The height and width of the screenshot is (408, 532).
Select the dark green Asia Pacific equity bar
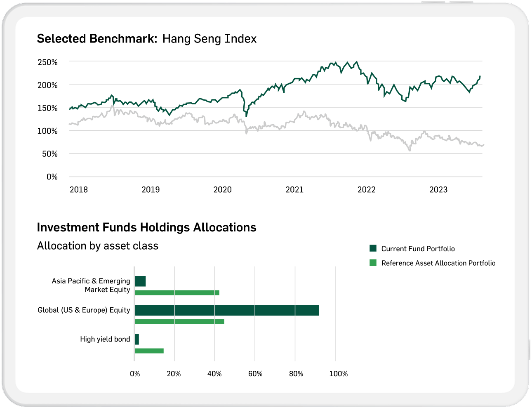pyautogui.click(x=140, y=281)
